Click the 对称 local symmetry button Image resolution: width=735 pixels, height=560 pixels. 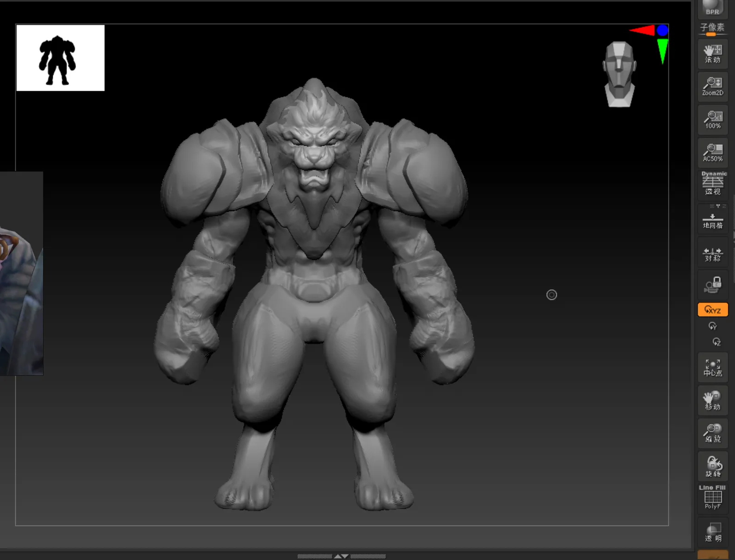pyautogui.click(x=713, y=253)
